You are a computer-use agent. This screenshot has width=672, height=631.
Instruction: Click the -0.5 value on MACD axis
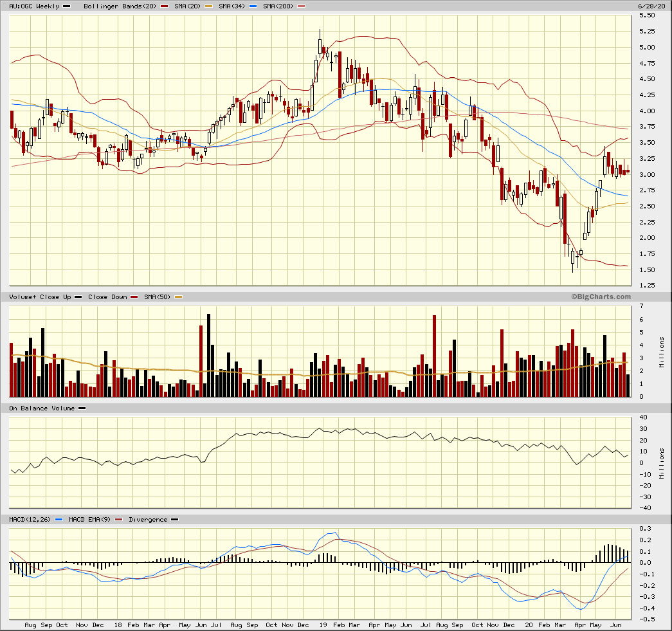[647, 619]
